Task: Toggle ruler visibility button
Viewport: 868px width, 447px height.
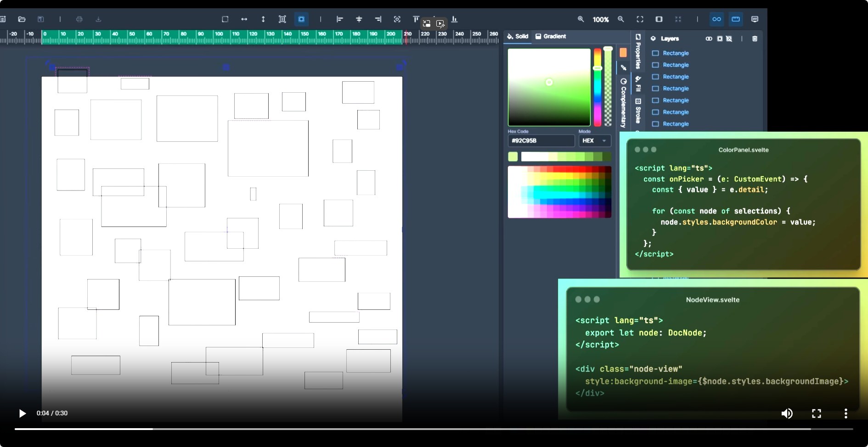Action: (736, 19)
